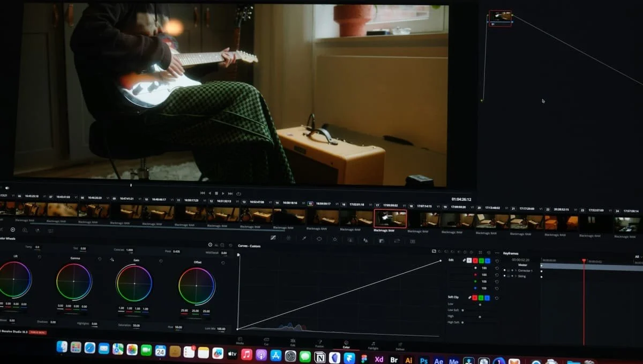The height and width of the screenshot is (364, 643).
Task: Switch to the Edit page
Action: [294, 342]
